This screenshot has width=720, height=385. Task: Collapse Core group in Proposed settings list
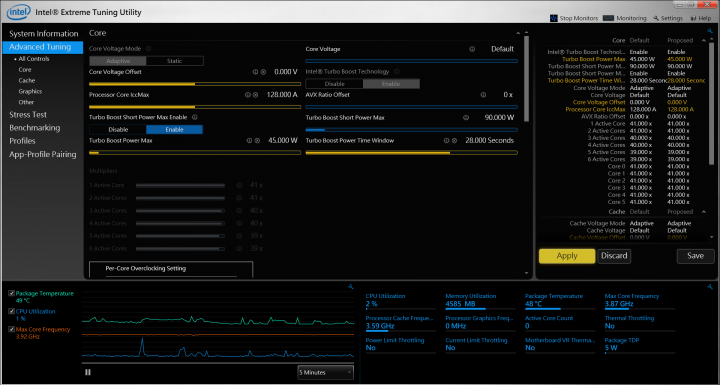(704, 40)
